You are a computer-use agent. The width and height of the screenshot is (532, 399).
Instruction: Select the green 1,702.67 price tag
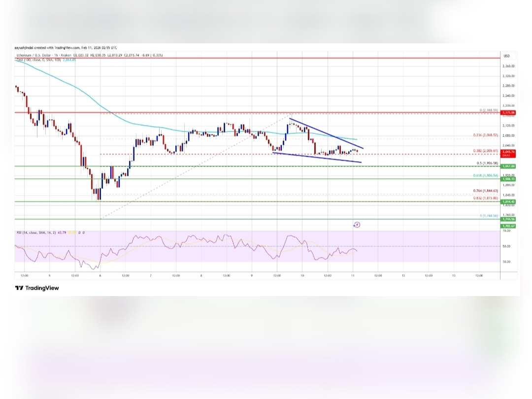click(508, 226)
